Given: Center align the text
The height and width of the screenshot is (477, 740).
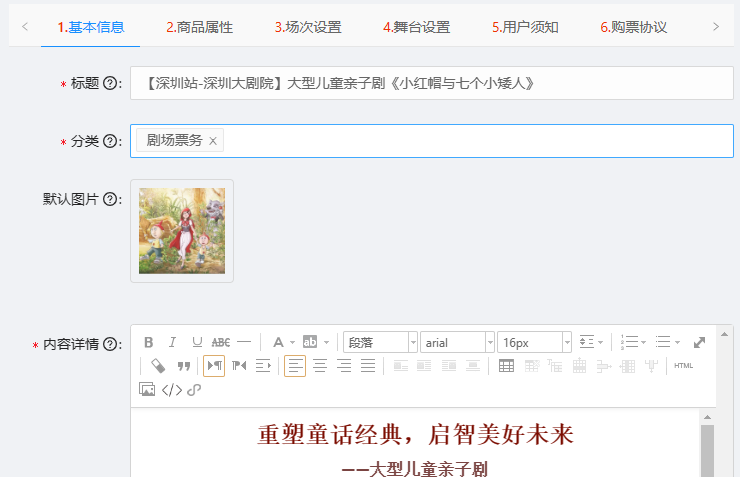Looking at the screenshot, I should tap(320, 366).
